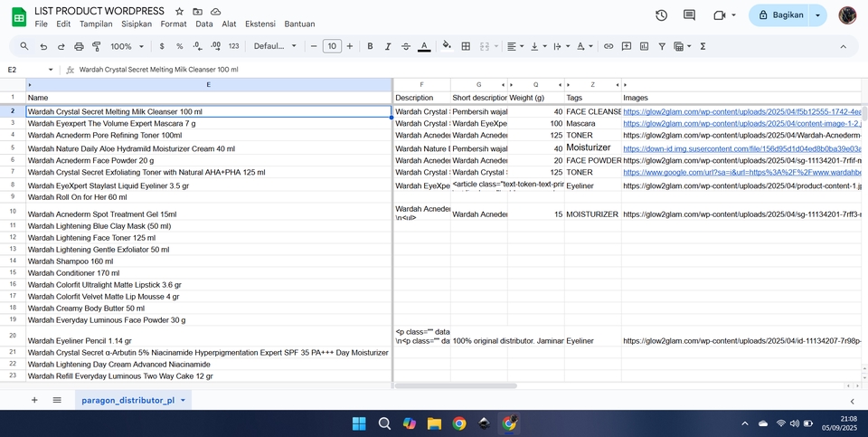
Task: Open text wrapping dropdown
Action: (561, 46)
